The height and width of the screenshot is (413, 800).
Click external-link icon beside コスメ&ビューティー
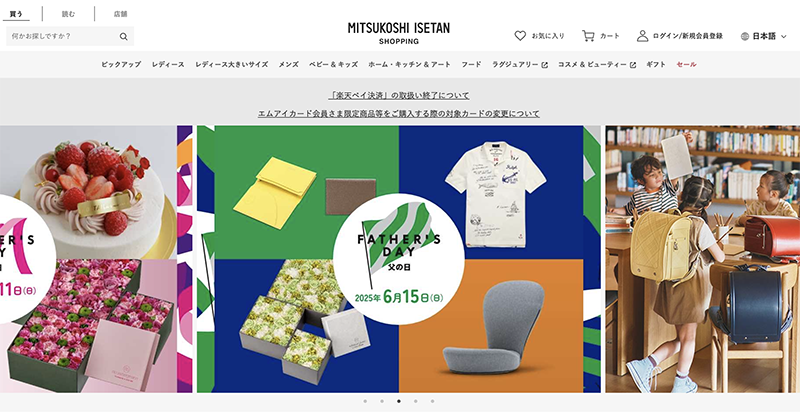point(633,65)
